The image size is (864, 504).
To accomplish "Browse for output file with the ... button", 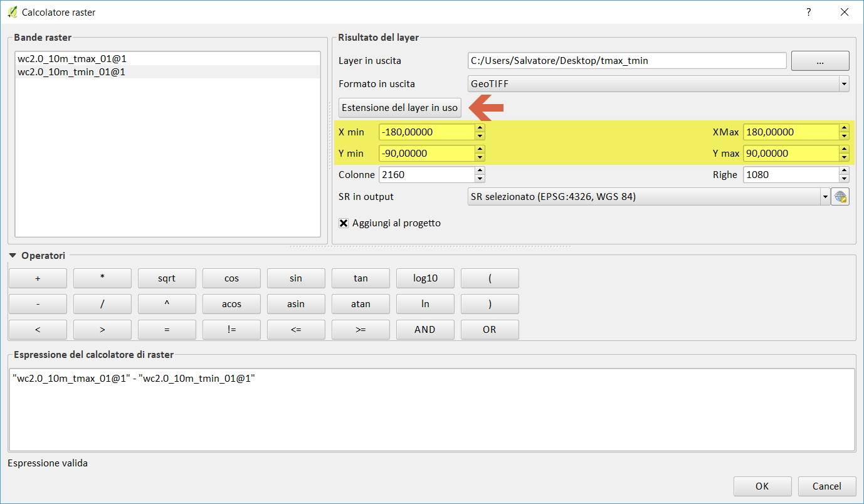I will coord(820,61).
